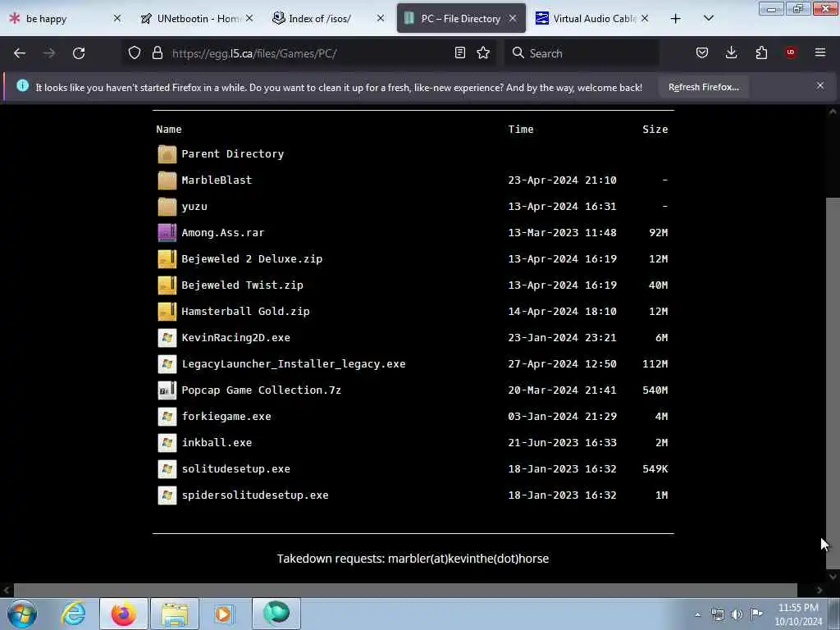Switch to the Virtual Audio Cable tab
The height and width of the screenshot is (630, 840).
(x=592, y=19)
